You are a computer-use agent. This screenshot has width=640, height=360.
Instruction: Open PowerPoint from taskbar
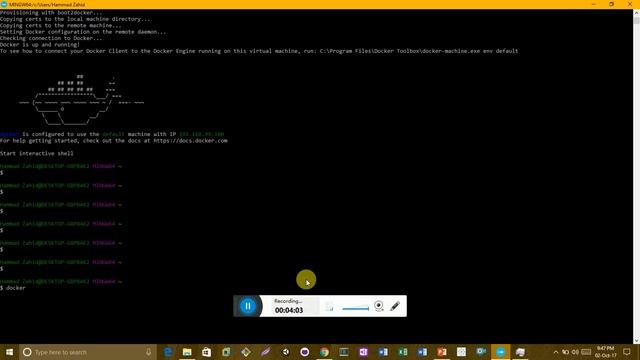tap(442, 352)
